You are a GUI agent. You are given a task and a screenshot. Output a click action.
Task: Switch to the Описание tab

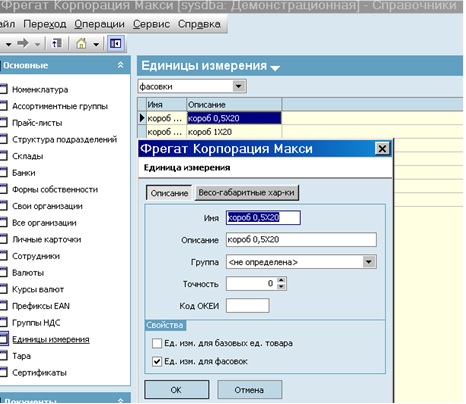tap(169, 193)
